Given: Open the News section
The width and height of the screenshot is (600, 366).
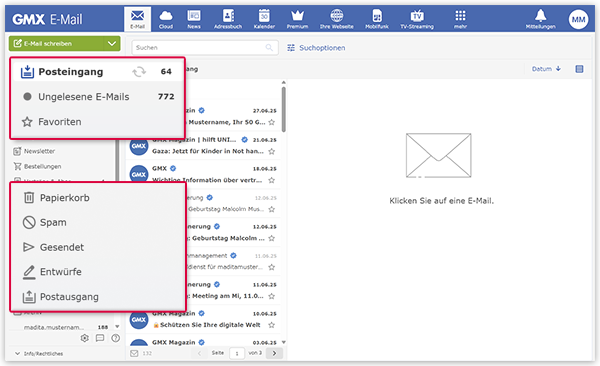Looking at the screenshot, I should (x=194, y=19).
